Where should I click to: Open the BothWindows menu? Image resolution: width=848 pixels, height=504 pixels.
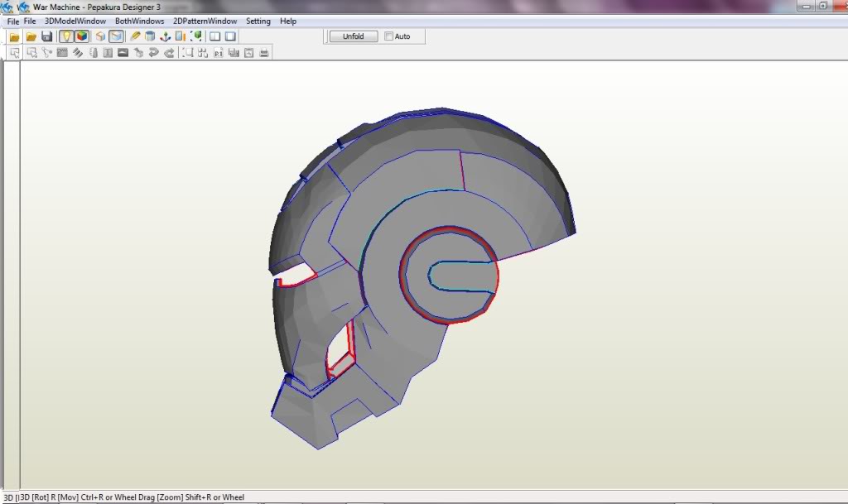click(x=139, y=21)
